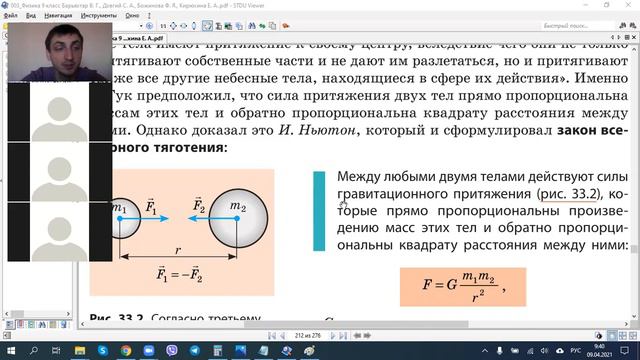This screenshot has height=360, width=640.
Task: Switch to the last page layout mode icon
Action: pos(633,336)
